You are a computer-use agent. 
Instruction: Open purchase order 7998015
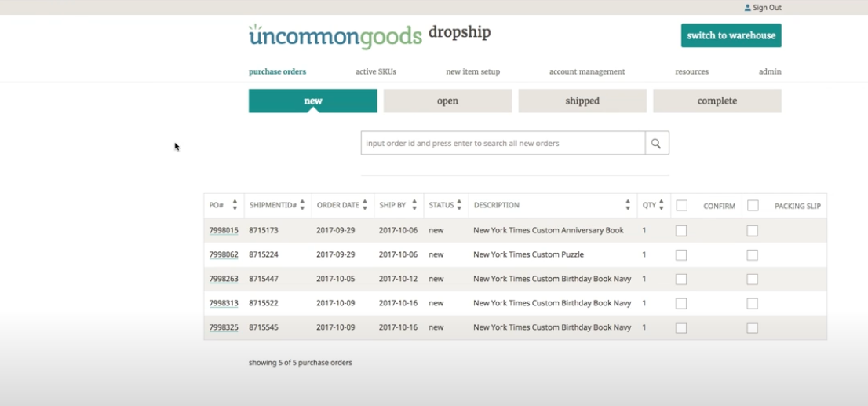(224, 230)
